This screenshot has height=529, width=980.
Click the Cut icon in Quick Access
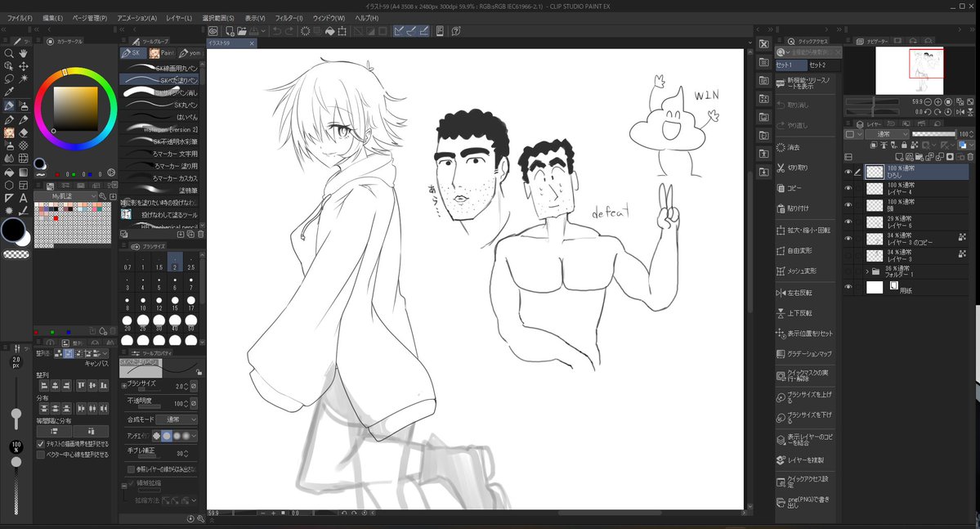point(781,168)
